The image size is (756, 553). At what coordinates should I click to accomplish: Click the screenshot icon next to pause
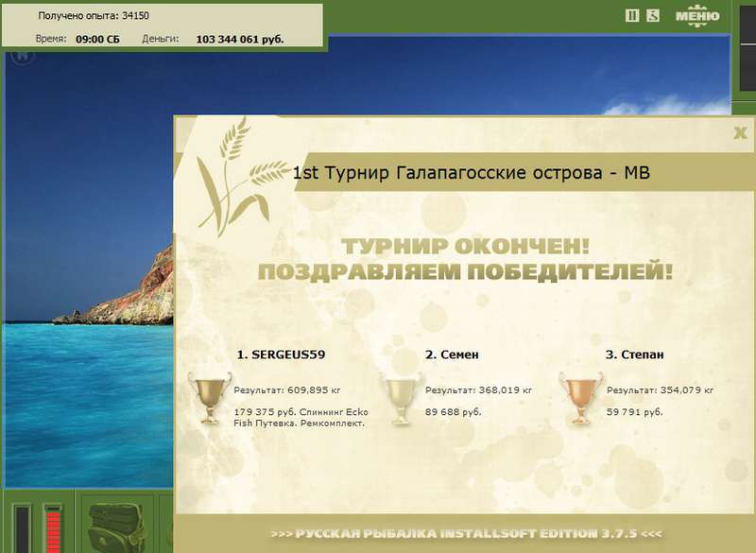click(x=653, y=16)
